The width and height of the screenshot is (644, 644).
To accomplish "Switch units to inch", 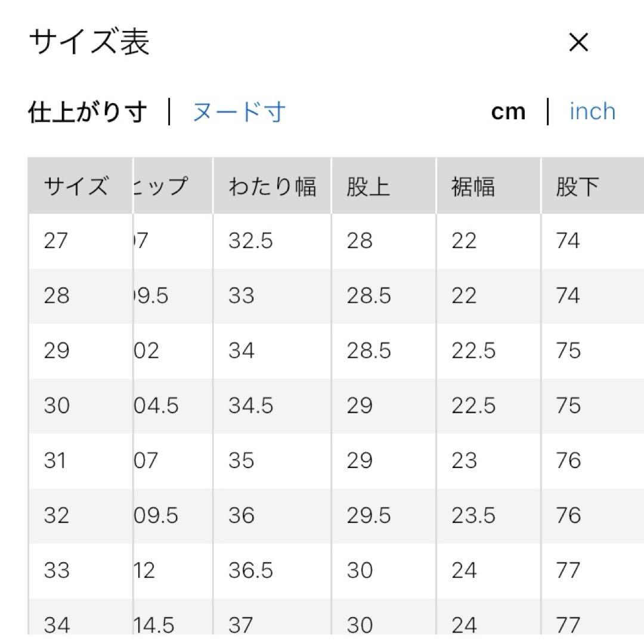I will (592, 112).
